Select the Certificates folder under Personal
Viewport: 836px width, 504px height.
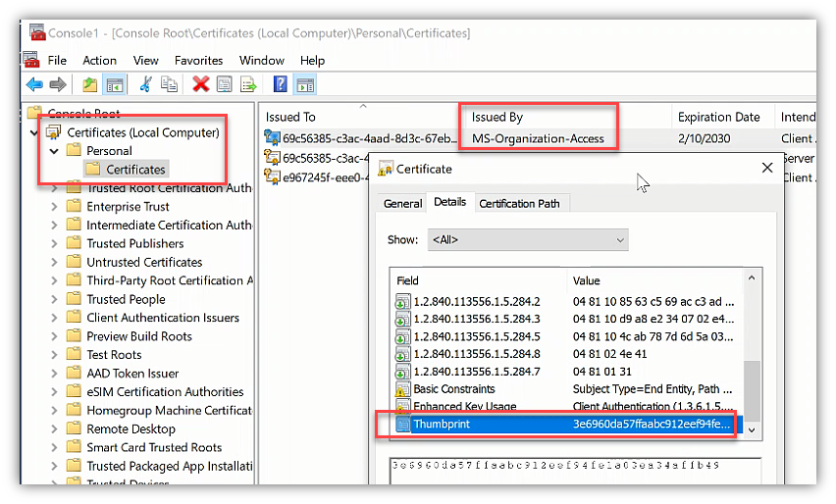(x=135, y=170)
